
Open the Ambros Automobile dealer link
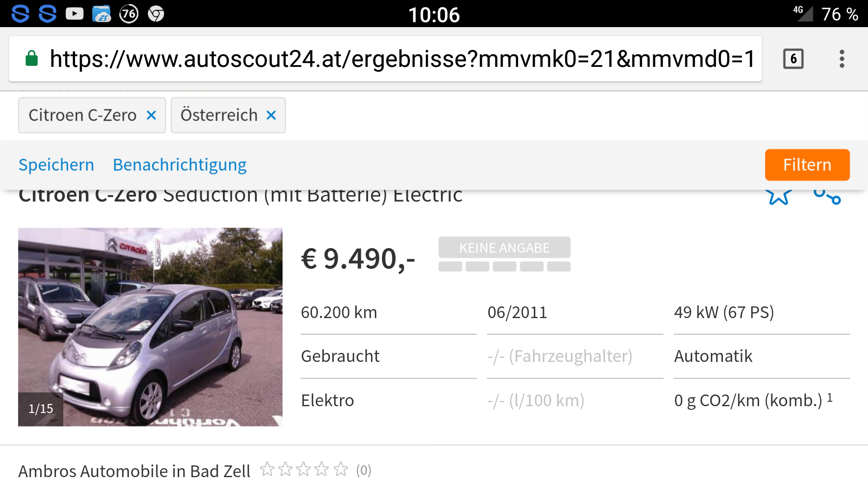[x=134, y=471]
